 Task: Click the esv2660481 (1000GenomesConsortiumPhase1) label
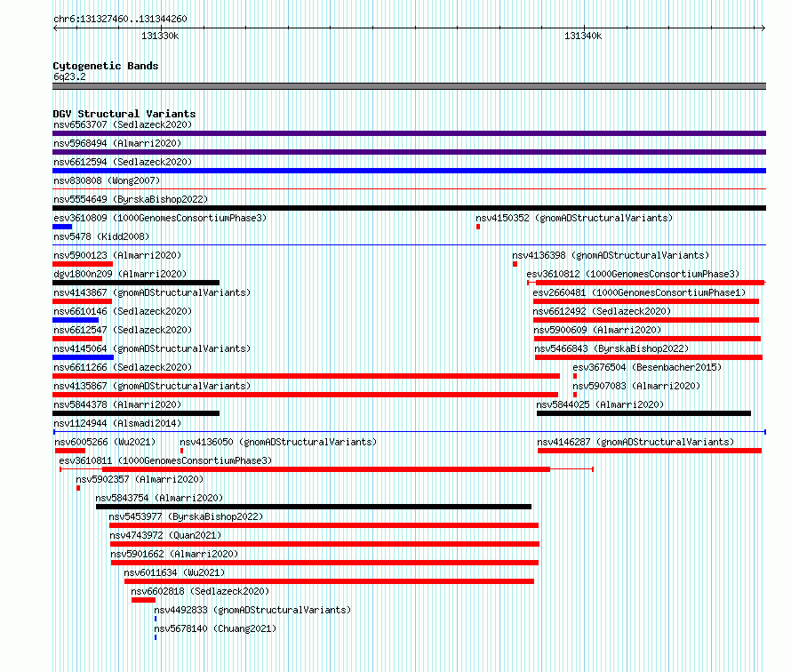click(639, 292)
